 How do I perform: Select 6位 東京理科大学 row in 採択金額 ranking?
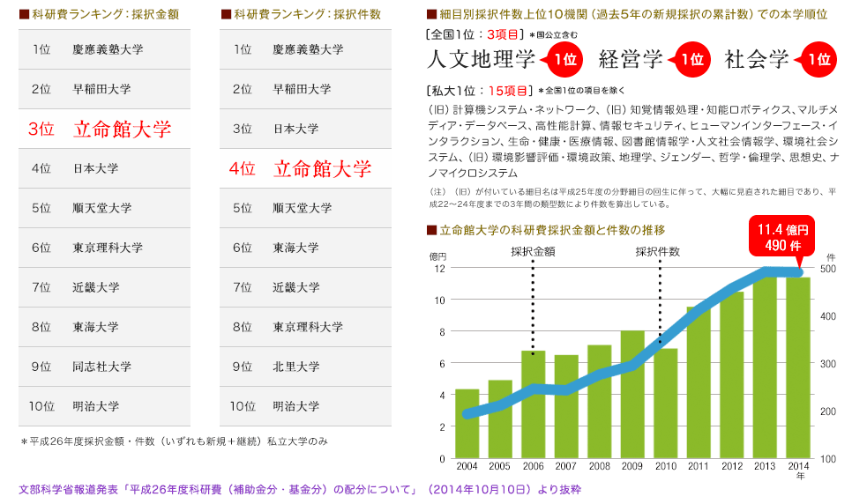(x=104, y=248)
